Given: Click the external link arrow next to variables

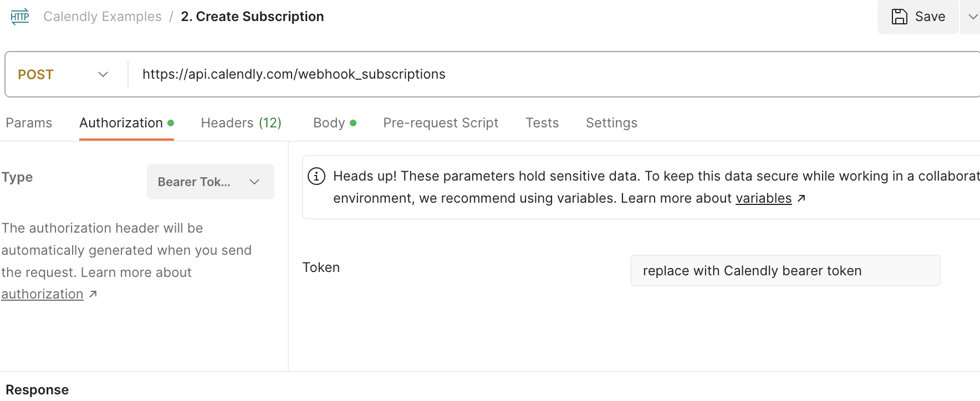Looking at the screenshot, I should point(802,198).
